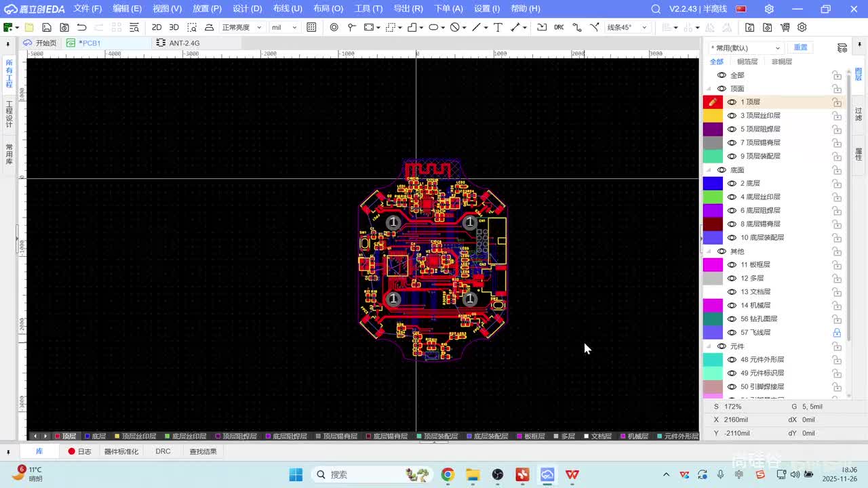Click the pad placement tool
The width and height of the screenshot is (868, 488).
pos(351,27)
